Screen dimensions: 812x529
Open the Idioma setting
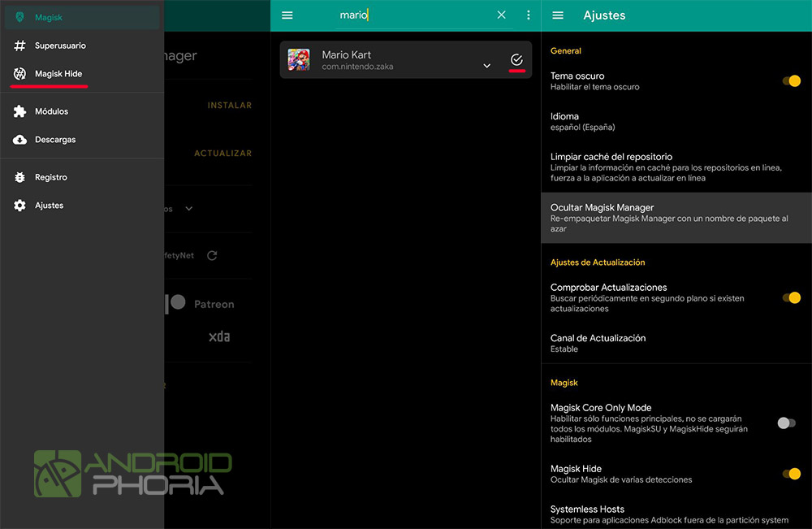tap(676, 121)
